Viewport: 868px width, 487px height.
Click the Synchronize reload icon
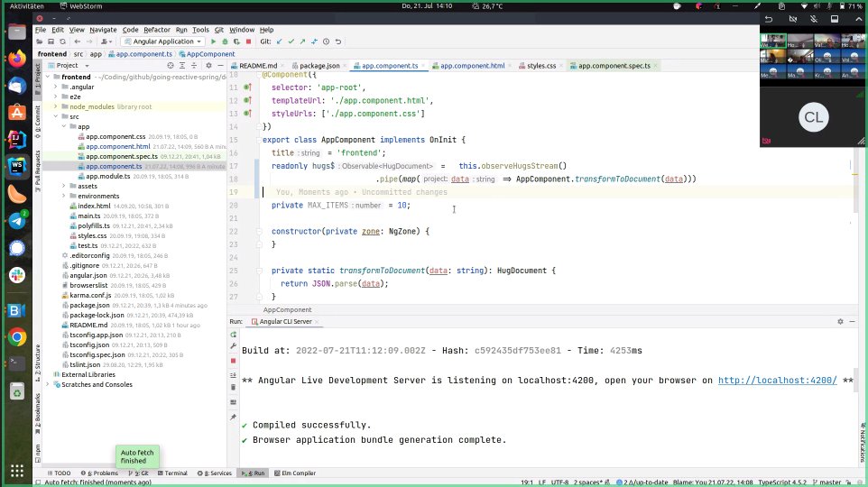(62, 41)
